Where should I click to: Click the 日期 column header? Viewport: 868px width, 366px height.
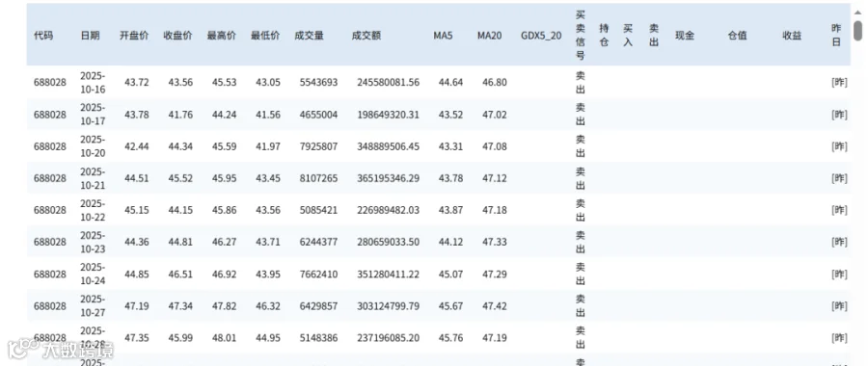91,36
